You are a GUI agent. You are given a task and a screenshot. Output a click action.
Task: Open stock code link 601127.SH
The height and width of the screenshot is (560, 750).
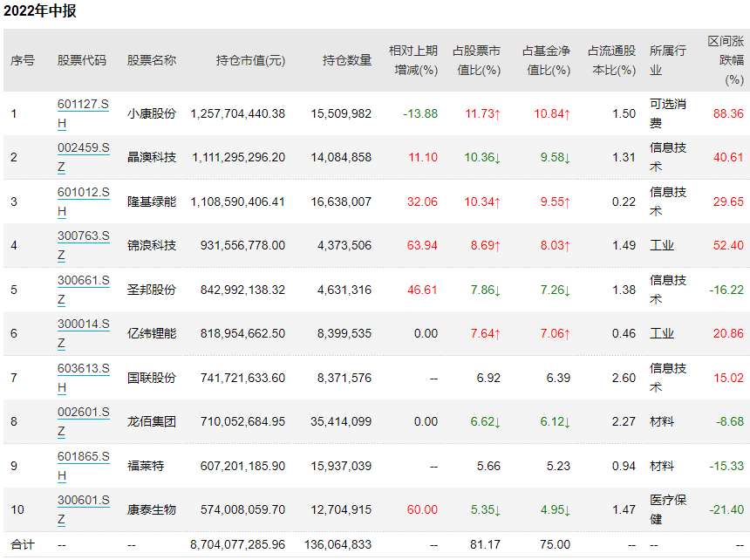83,105
